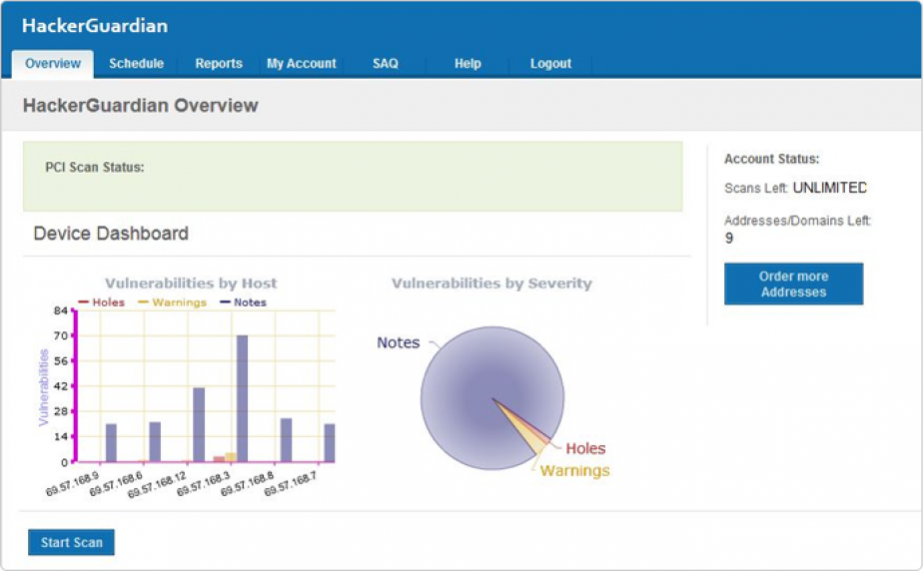Click the Notes bar for 69.57.168.8
Image resolution: width=924 pixels, height=571 pixels.
click(286, 440)
